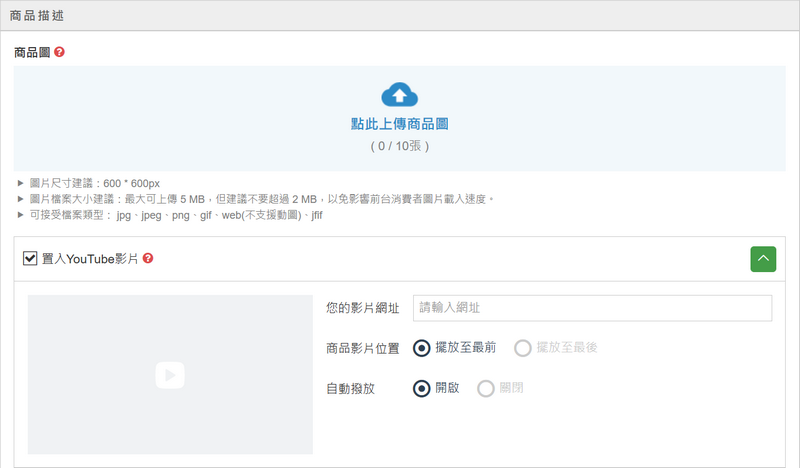Collapse the YouTube section with green chevron

click(763, 259)
